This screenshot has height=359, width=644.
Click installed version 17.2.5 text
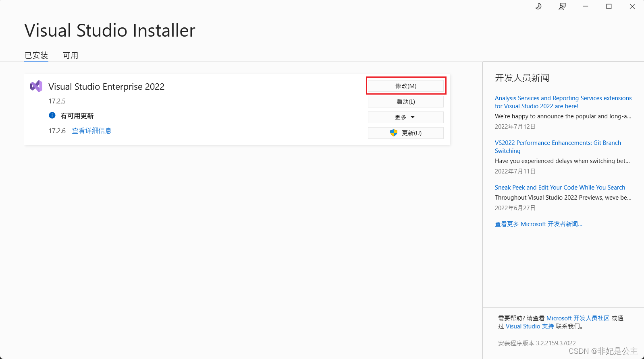coord(57,101)
